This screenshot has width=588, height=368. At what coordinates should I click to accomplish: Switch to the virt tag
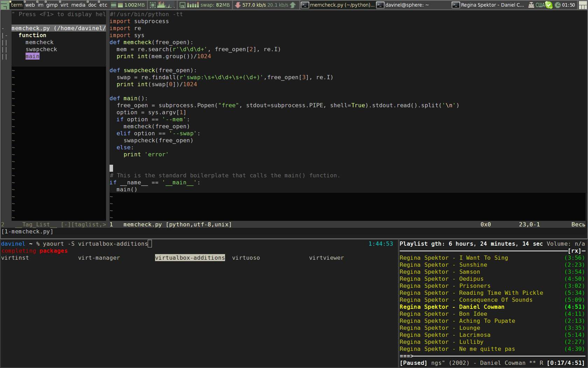(64, 5)
